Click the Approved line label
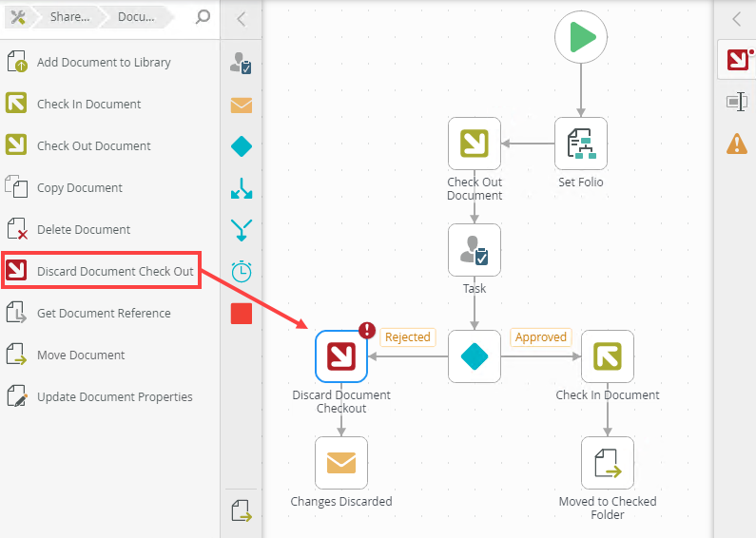Screen dimensions: 756x538 (x=541, y=337)
